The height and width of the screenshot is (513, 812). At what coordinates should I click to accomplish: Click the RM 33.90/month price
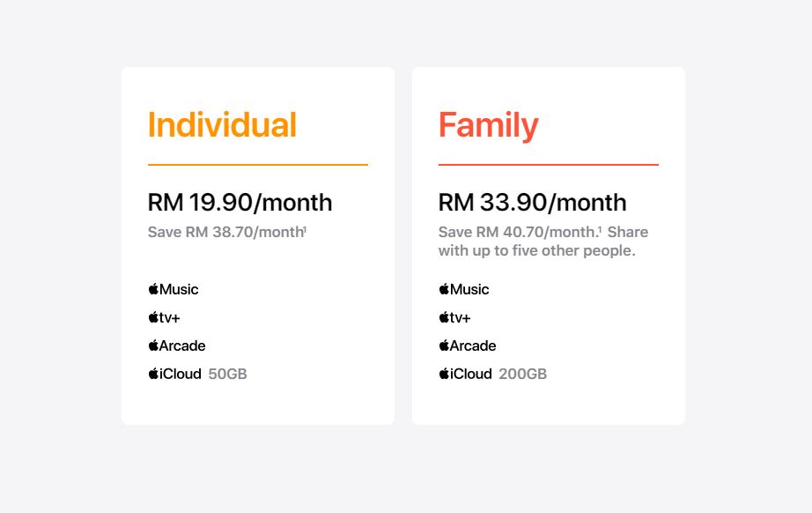coord(532,203)
